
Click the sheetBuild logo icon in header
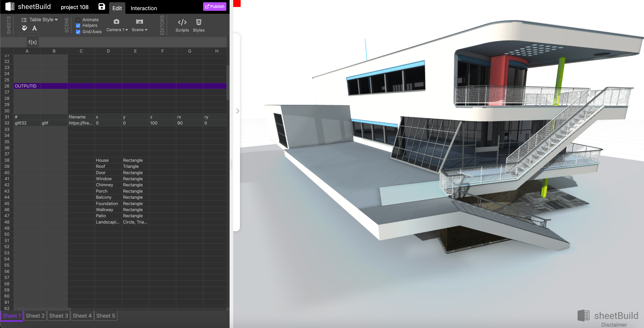pyautogui.click(x=10, y=7)
